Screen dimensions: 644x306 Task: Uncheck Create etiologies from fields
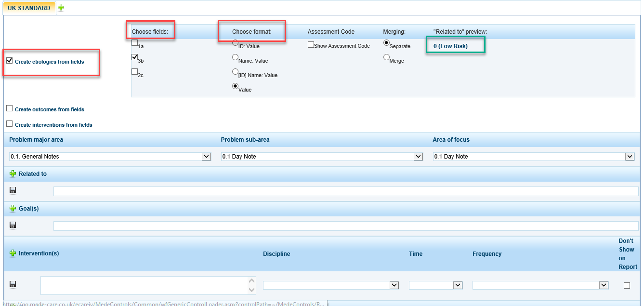tap(10, 61)
